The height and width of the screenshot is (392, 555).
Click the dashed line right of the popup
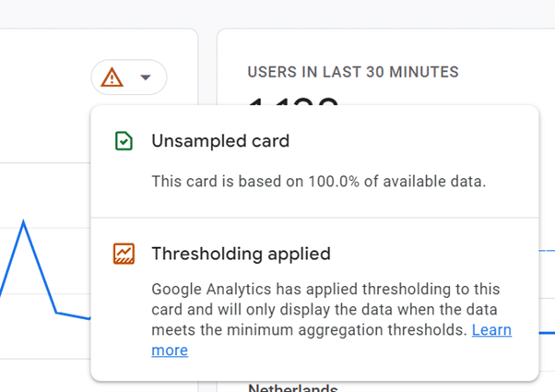tap(547, 251)
